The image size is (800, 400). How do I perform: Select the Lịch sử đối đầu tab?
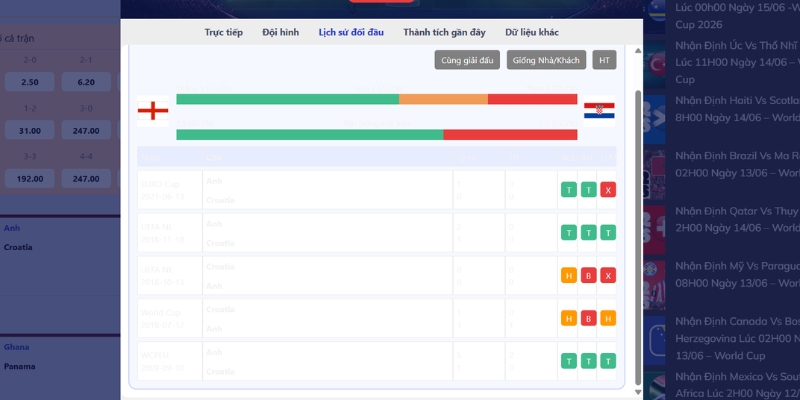[x=351, y=32]
